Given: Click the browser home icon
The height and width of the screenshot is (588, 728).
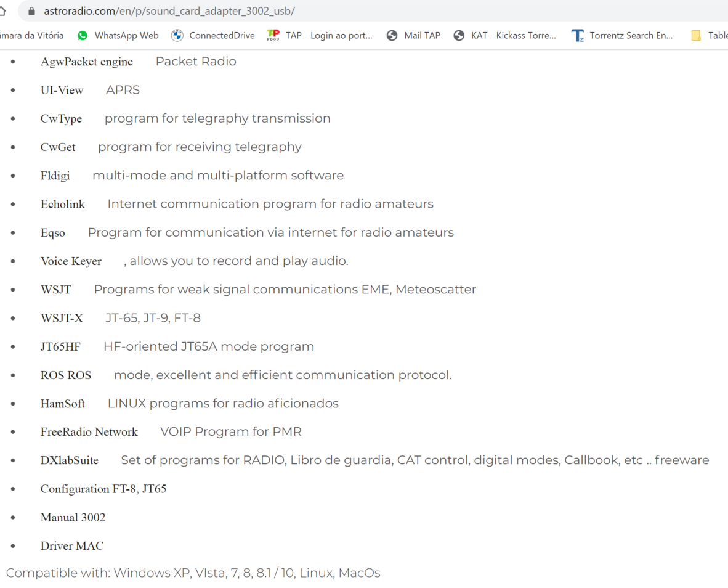Looking at the screenshot, I should click(2, 11).
